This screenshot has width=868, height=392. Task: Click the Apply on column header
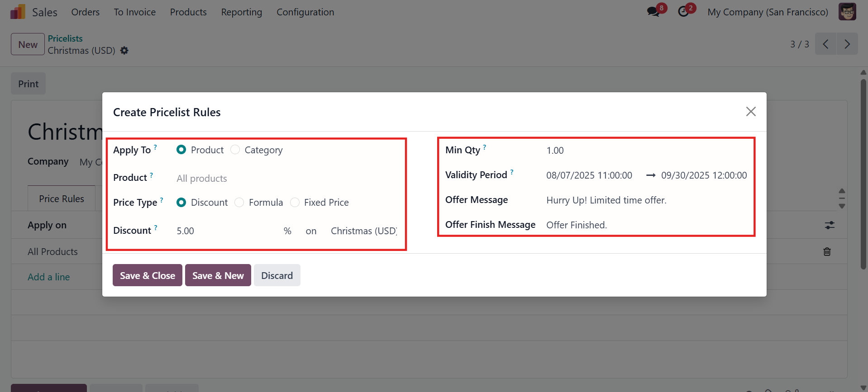pyautogui.click(x=47, y=225)
